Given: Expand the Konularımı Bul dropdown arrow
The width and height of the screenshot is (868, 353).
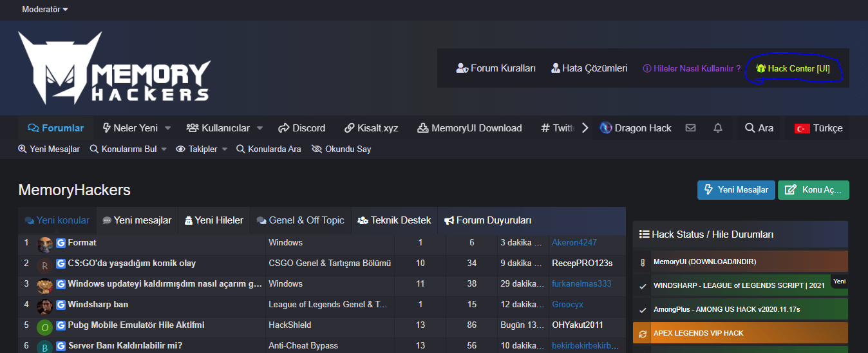Looking at the screenshot, I should (164, 149).
